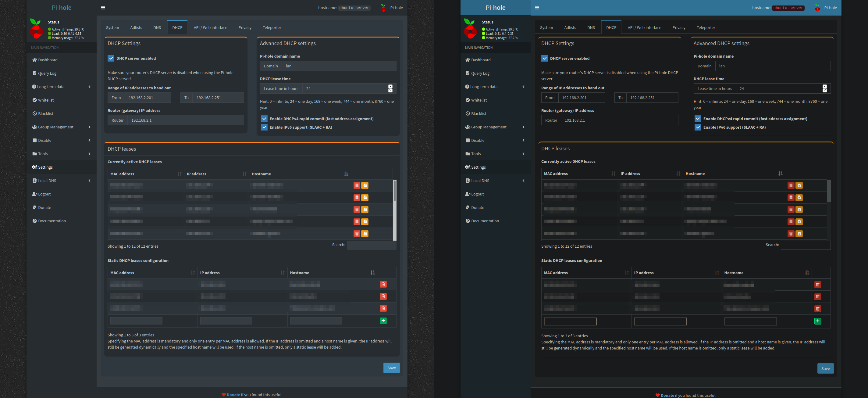Add new static lease with green plus, right window

pyautogui.click(x=818, y=321)
